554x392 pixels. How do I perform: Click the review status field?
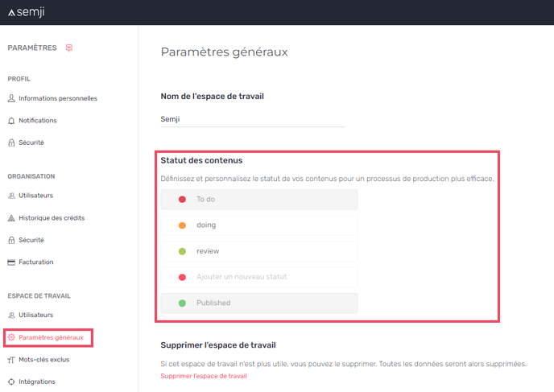pyautogui.click(x=259, y=251)
